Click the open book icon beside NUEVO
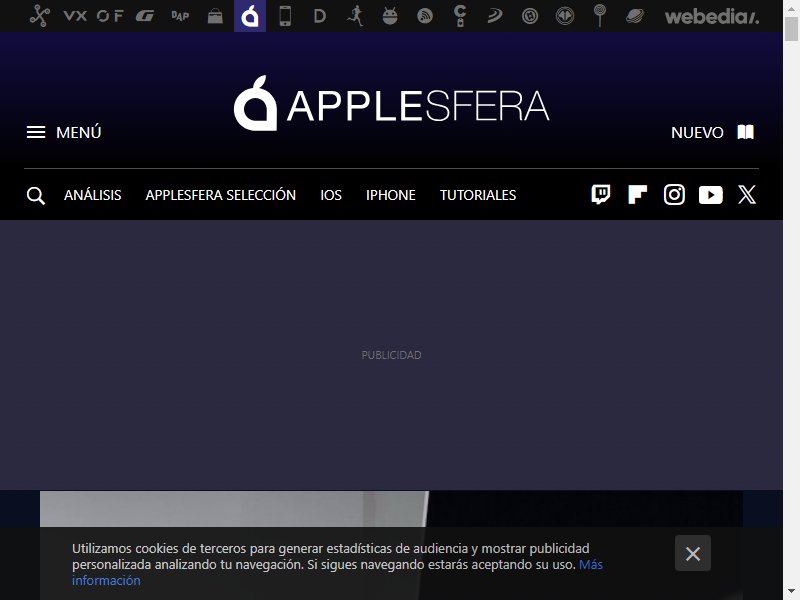This screenshot has height=600, width=800. (x=745, y=132)
